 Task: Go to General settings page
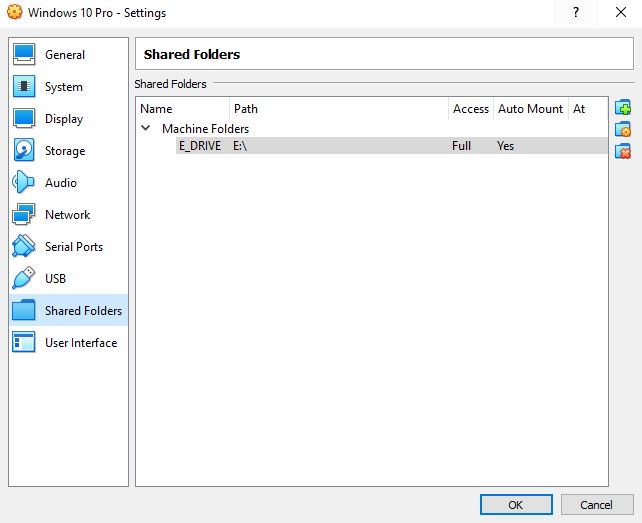pyautogui.click(x=68, y=54)
